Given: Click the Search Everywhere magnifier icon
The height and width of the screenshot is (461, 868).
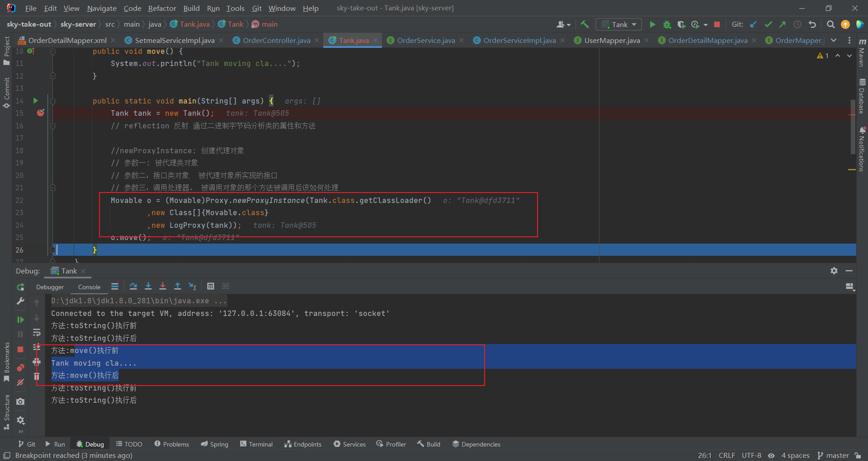Looking at the screenshot, I should [x=830, y=24].
